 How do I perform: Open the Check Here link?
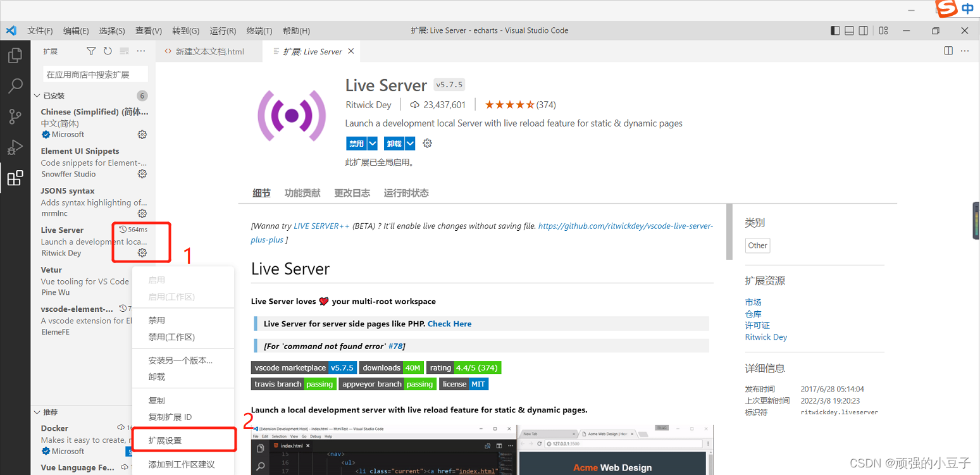click(449, 324)
